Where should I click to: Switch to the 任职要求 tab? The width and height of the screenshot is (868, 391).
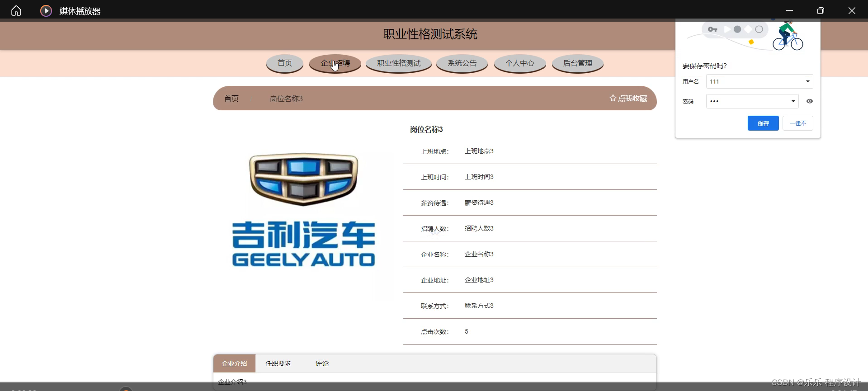(x=278, y=363)
